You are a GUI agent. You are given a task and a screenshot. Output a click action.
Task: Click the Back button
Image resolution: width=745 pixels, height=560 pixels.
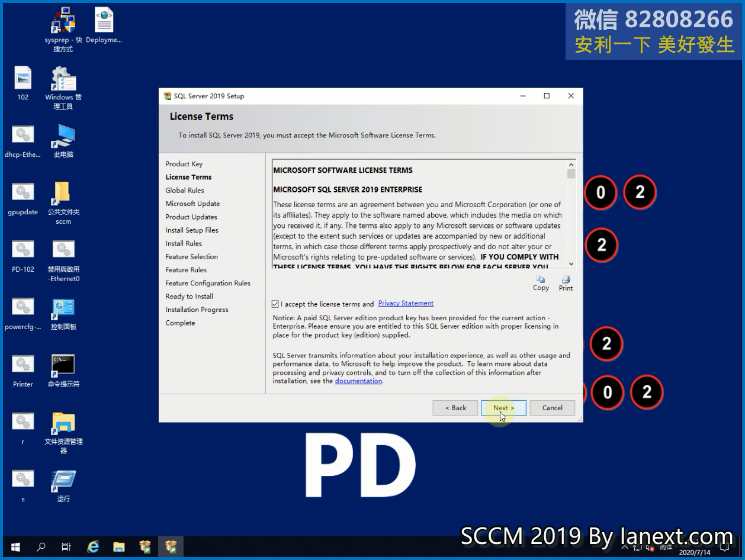455,408
